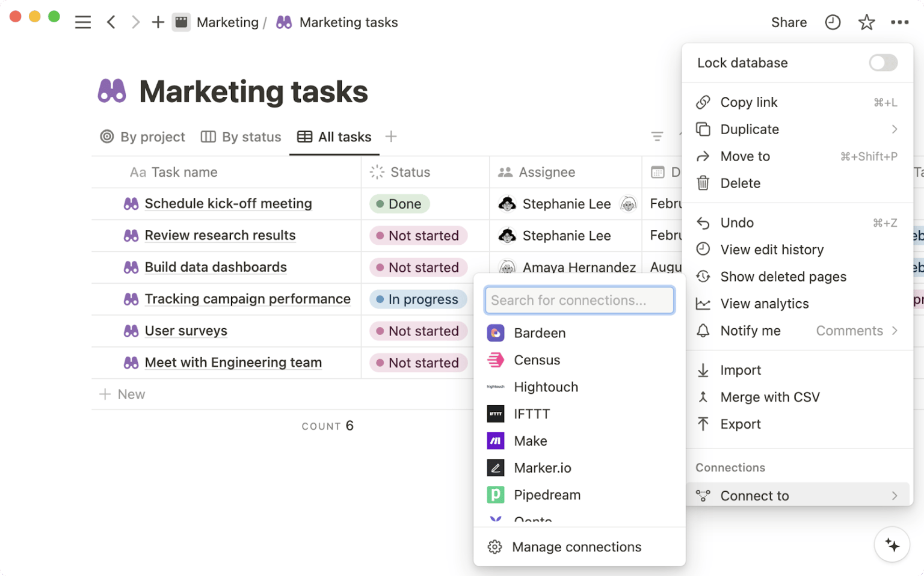This screenshot has height=576, width=924.
Task: Open Manage connections
Action: coord(576,547)
